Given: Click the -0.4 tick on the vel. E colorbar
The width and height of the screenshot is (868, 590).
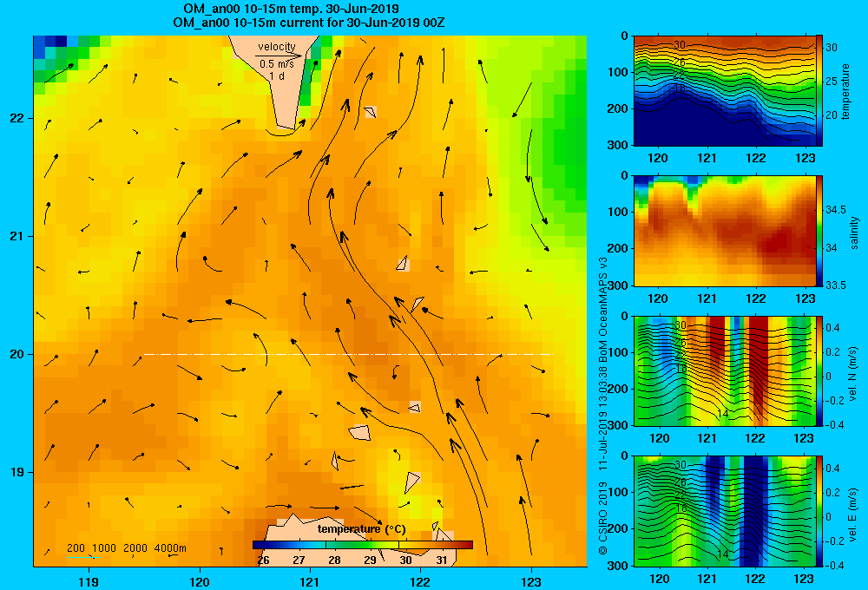Looking at the screenshot, I should (834, 565).
